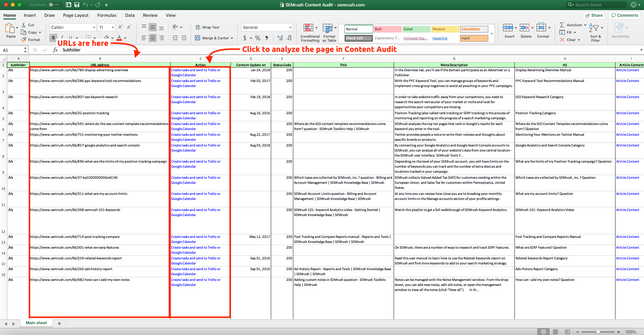Click the Increase Font Size icon

coord(120,27)
